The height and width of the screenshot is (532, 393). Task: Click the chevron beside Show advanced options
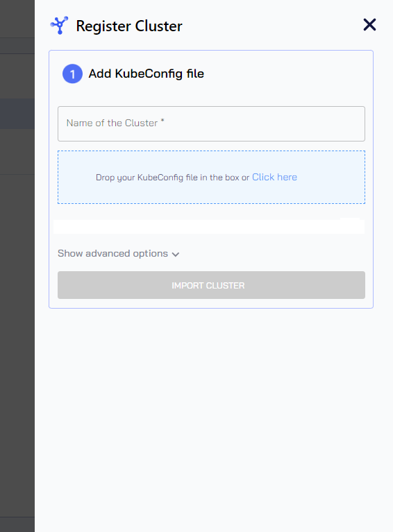pyautogui.click(x=176, y=255)
